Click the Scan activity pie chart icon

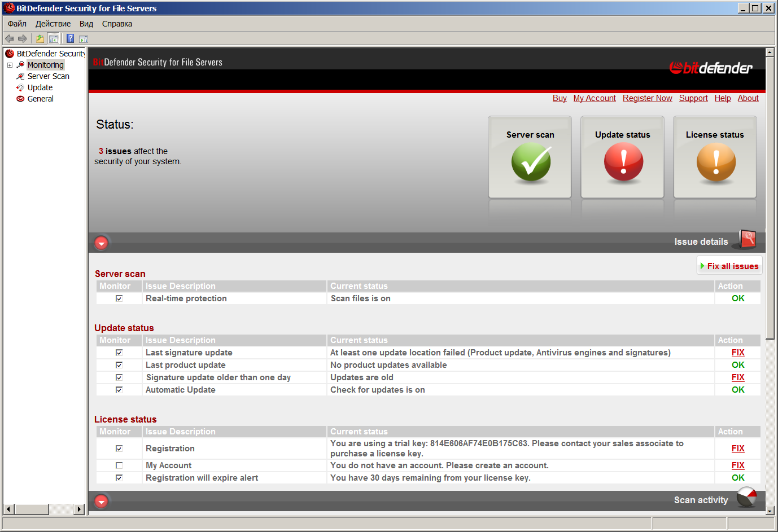pyautogui.click(x=747, y=498)
